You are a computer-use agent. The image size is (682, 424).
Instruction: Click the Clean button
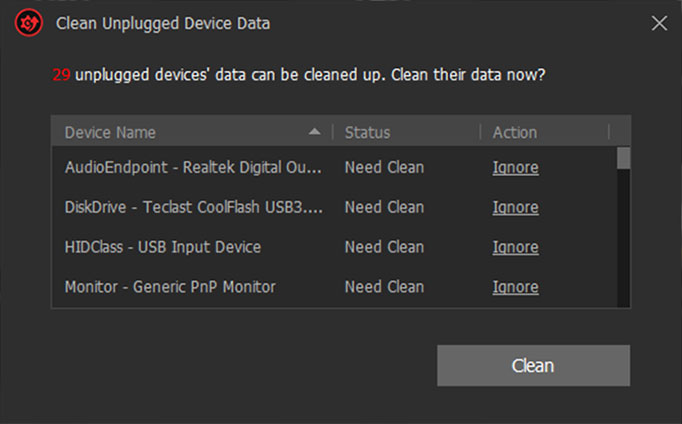[533, 365]
